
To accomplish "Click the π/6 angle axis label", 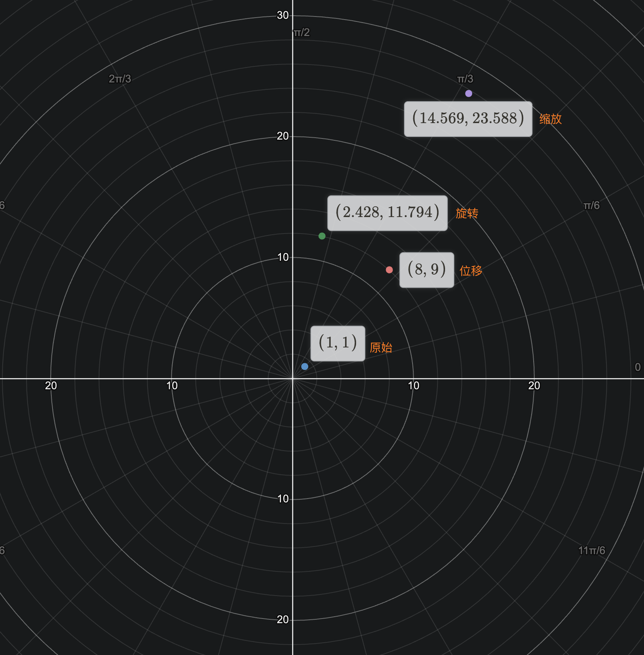I will point(591,206).
